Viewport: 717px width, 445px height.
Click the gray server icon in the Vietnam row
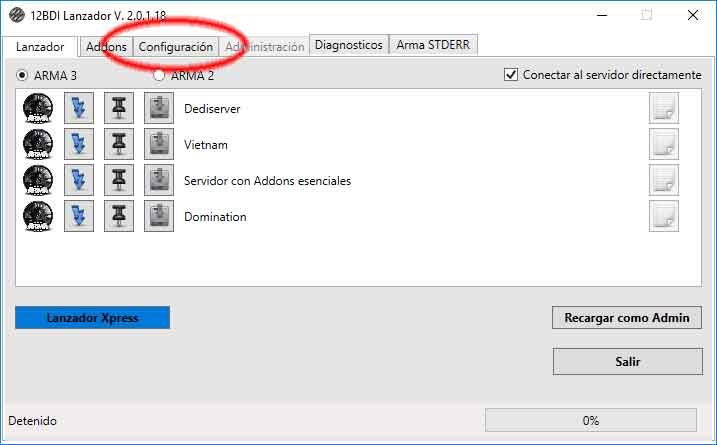pyautogui.click(x=159, y=144)
